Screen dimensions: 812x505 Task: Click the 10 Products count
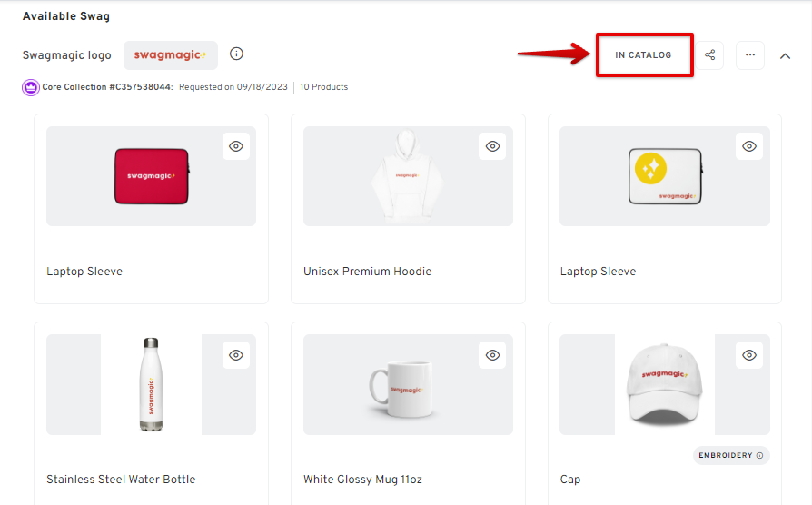coord(323,87)
